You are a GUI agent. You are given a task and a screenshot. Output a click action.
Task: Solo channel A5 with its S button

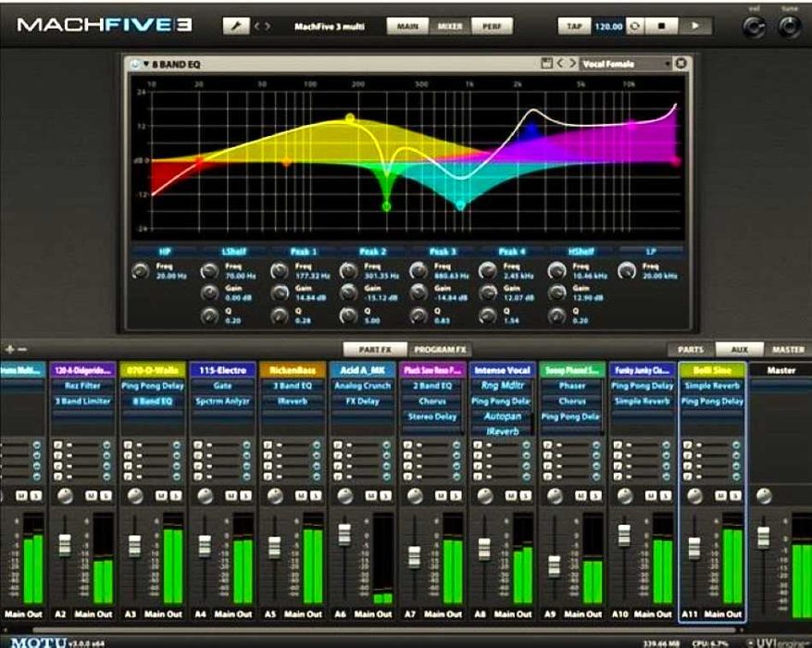tap(316, 496)
